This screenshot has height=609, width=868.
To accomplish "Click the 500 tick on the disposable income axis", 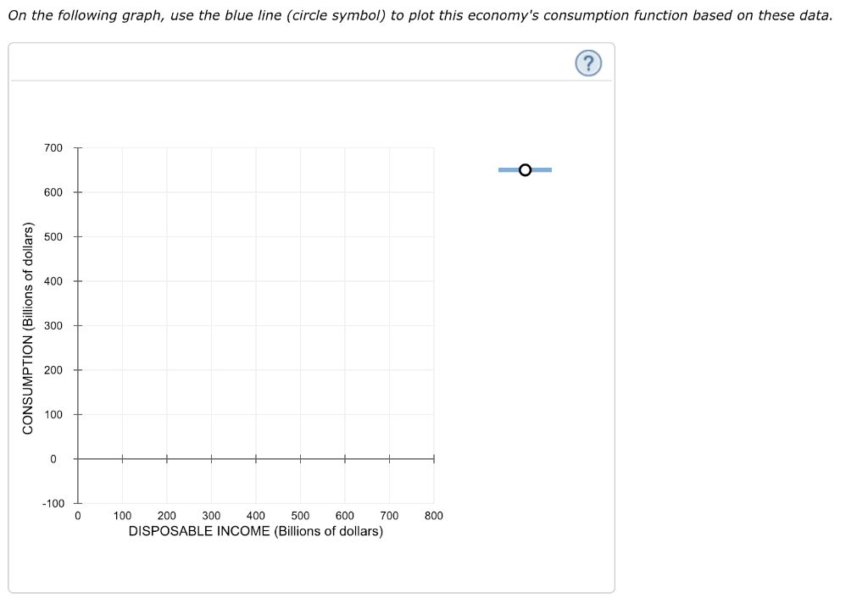I will (301, 458).
